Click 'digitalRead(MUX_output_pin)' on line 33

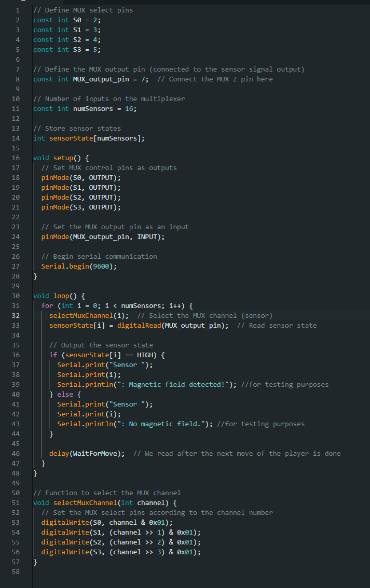click(x=171, y=326)
